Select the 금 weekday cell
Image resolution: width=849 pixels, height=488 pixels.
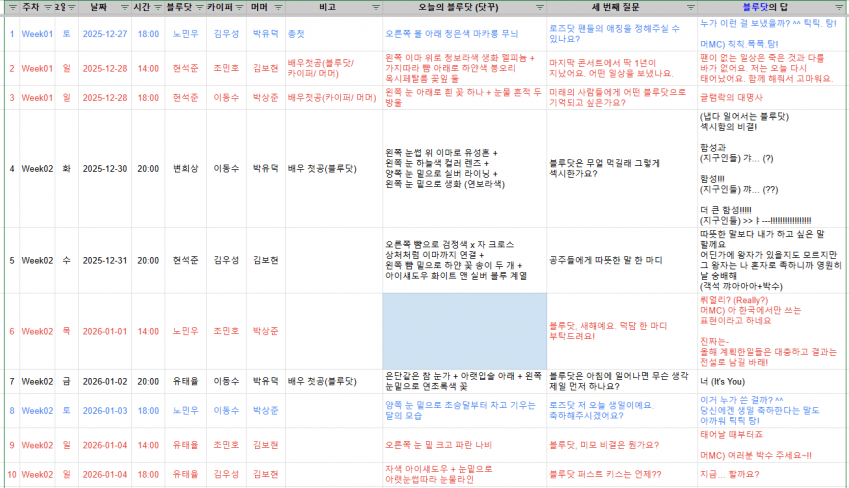(67, 382)
